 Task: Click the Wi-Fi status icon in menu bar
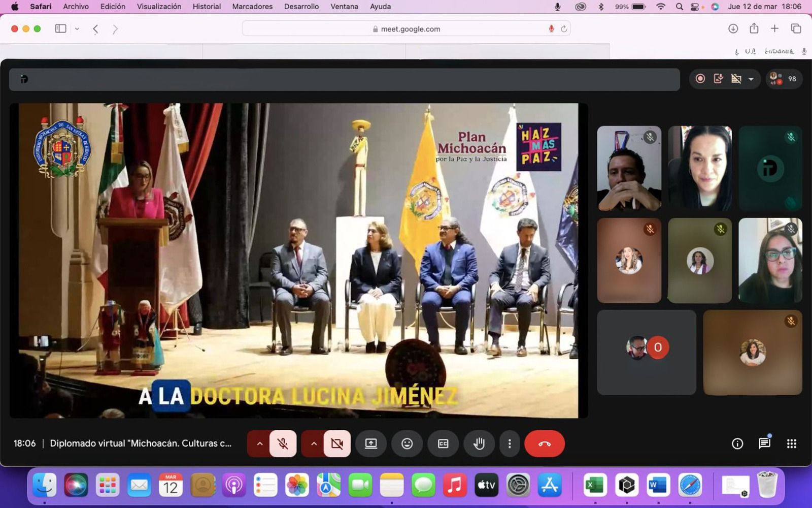click(660, 7)
